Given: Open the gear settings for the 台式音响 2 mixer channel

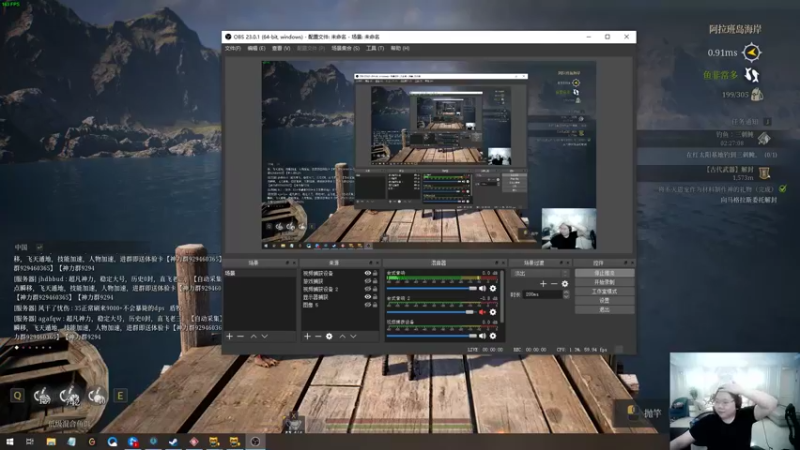Looking at the screenshot, I should pos(493,312).
